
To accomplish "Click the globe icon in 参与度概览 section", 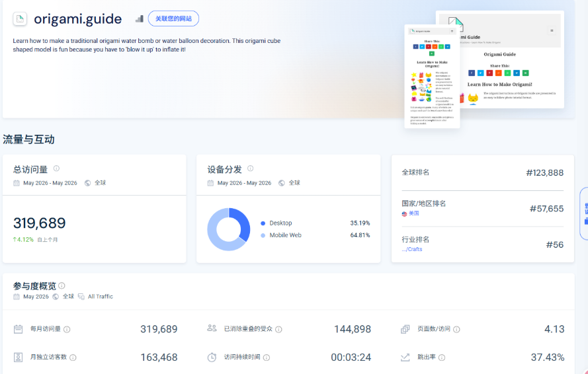I will pos(56,297).
